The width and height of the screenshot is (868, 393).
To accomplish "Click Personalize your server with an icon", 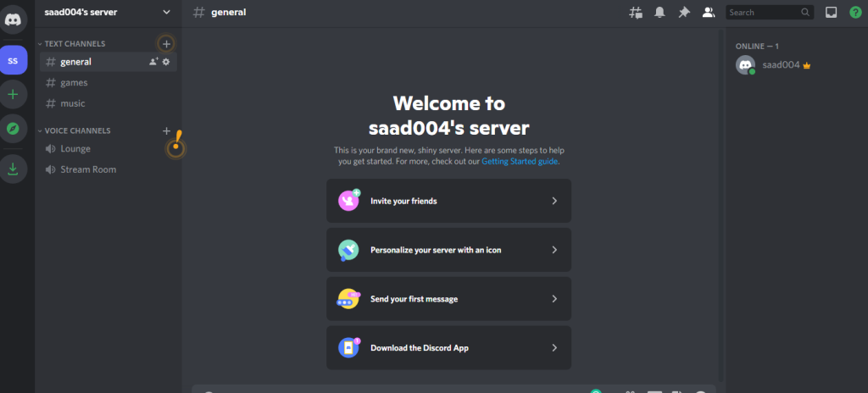I will pyautogui.click(x=449, y=250).
